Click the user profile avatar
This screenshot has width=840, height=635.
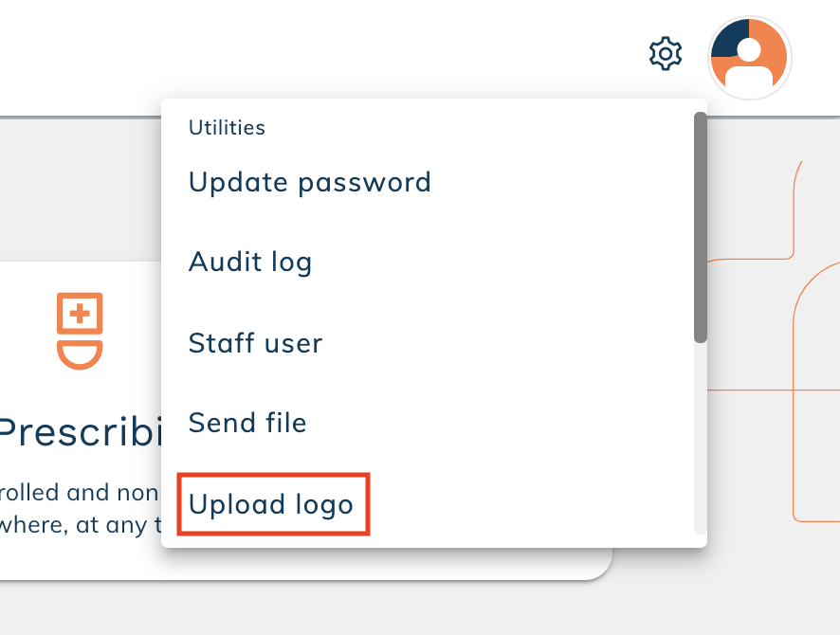pos(749,57)
